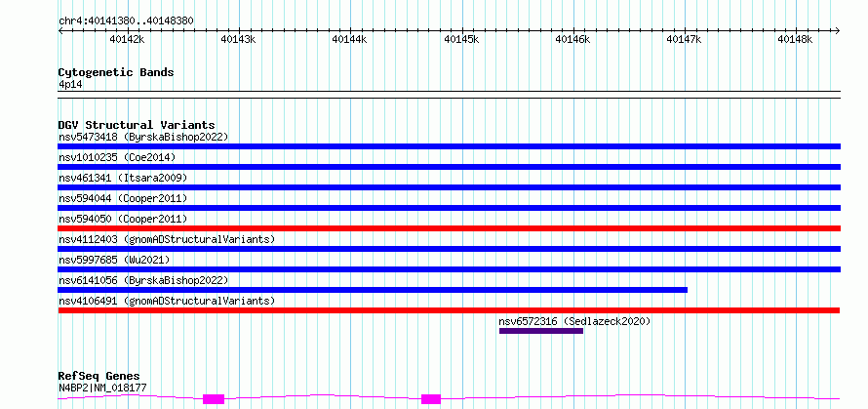Image resolution: width=868 pixels, height=409 pixels.
Task: Open the nsv594044 (Cooper2011) variant label
Action: point(123,198)
